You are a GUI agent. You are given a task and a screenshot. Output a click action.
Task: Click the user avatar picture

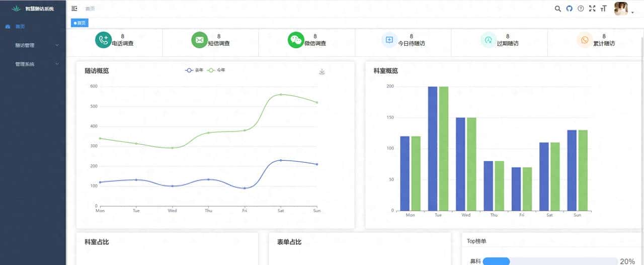pyautogui.click(x=621, y=9)
